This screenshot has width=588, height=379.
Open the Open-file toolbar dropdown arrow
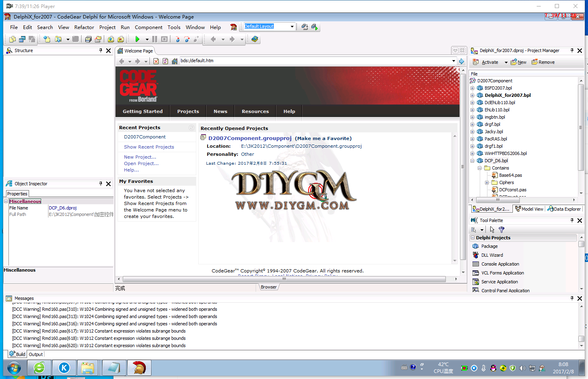point(68,40)
